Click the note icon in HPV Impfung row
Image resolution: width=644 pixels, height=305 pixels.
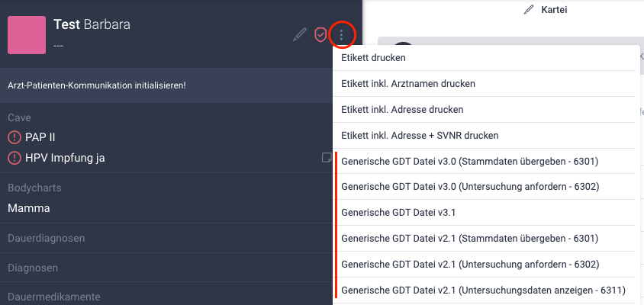327,158
